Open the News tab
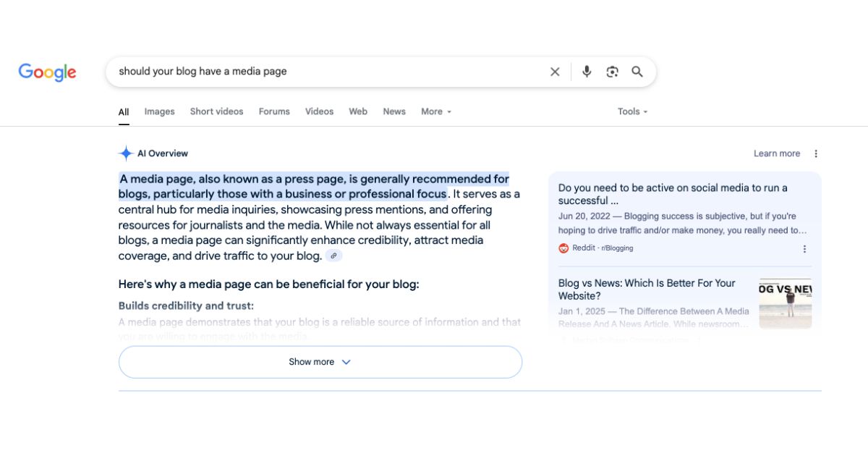The width and height of the screenshot is (868, 456). (x=394, y=111)
